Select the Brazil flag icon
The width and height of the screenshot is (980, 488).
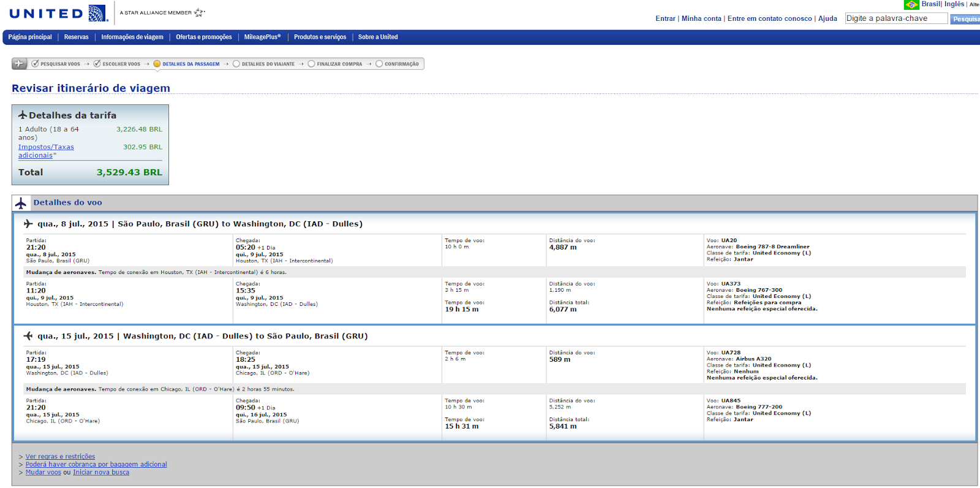click(911, 4)
